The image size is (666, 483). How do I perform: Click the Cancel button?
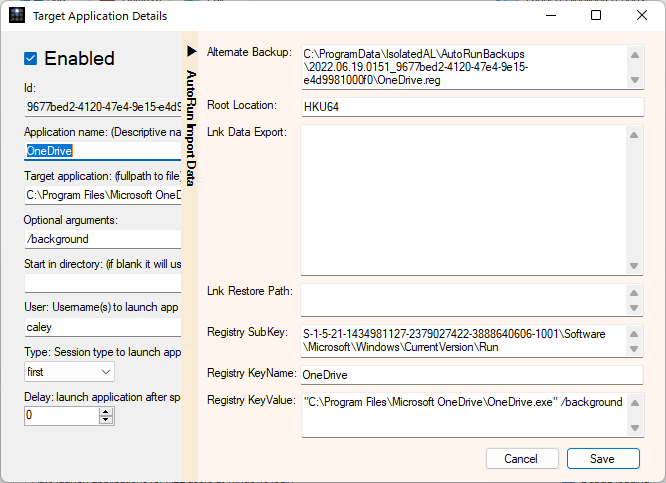point(522,459)
